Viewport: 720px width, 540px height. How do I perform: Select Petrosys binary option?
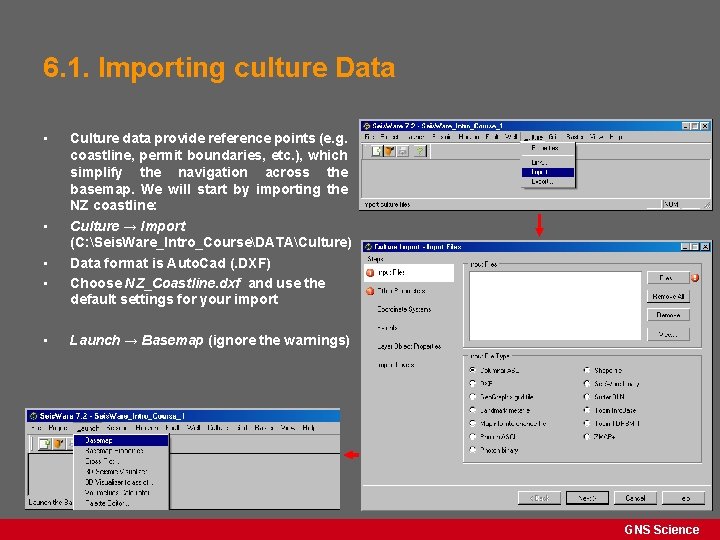[472, 450]
